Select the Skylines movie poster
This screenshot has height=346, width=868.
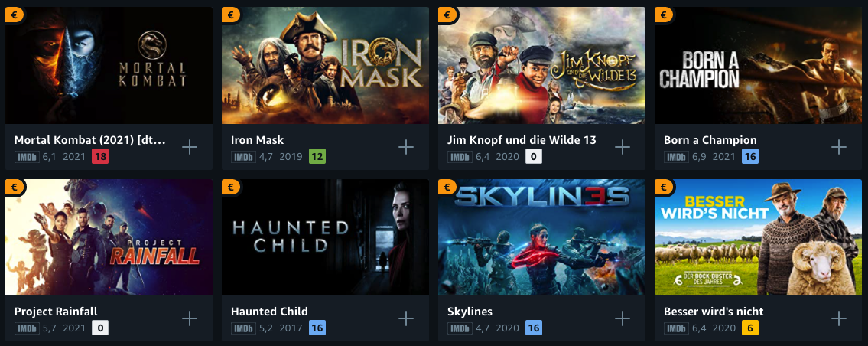coord(542,237)
